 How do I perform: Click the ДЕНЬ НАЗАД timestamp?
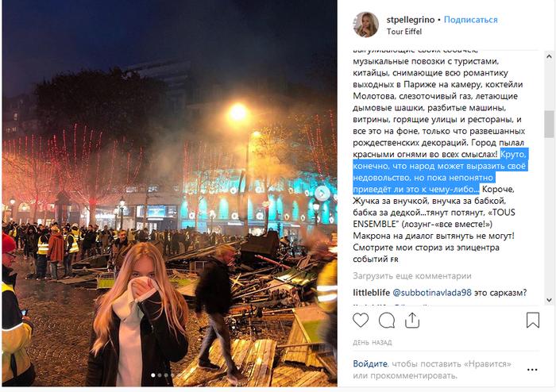[x=373, y=343]
